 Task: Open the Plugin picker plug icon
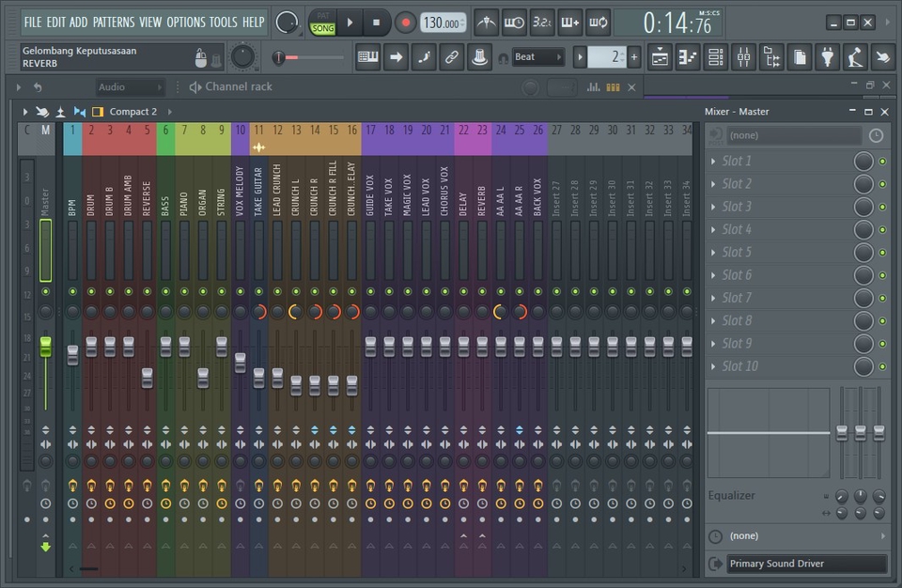pyautogui.click(x=826, y=57)
